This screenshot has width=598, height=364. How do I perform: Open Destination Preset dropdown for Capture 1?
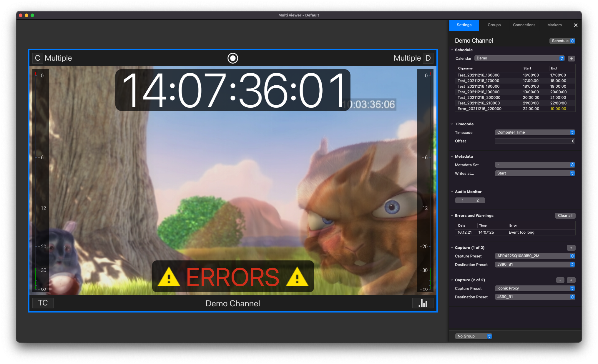(535, 265)
